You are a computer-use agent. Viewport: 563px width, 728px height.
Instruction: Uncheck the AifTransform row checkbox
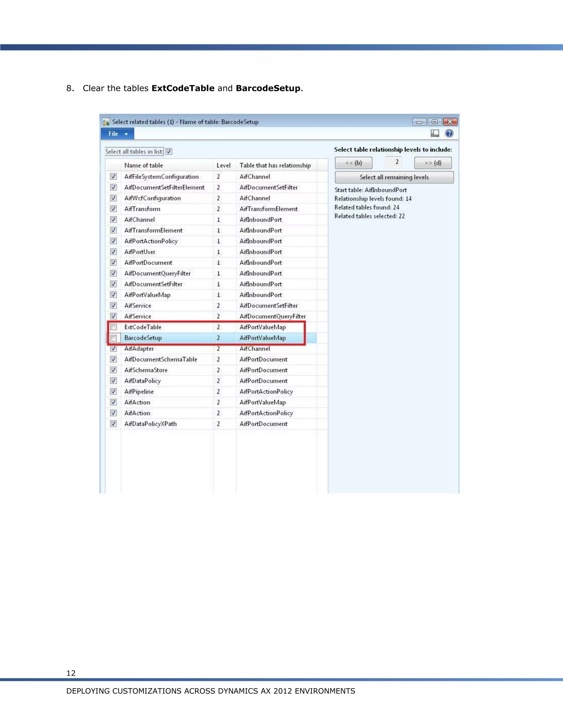point(114,209)
